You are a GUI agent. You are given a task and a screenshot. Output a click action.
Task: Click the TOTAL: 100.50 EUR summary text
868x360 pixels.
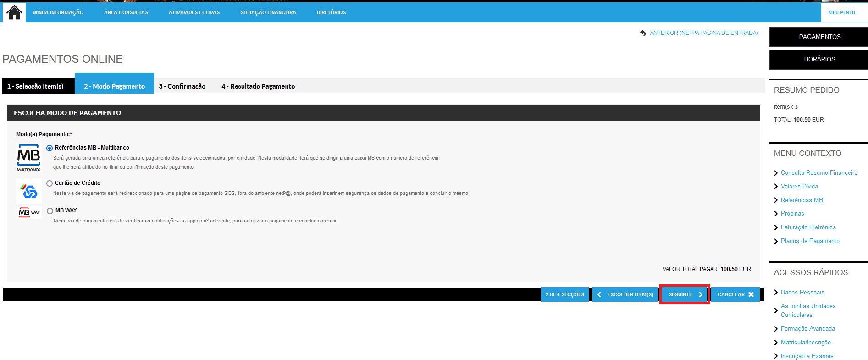(x=799, y=120)
